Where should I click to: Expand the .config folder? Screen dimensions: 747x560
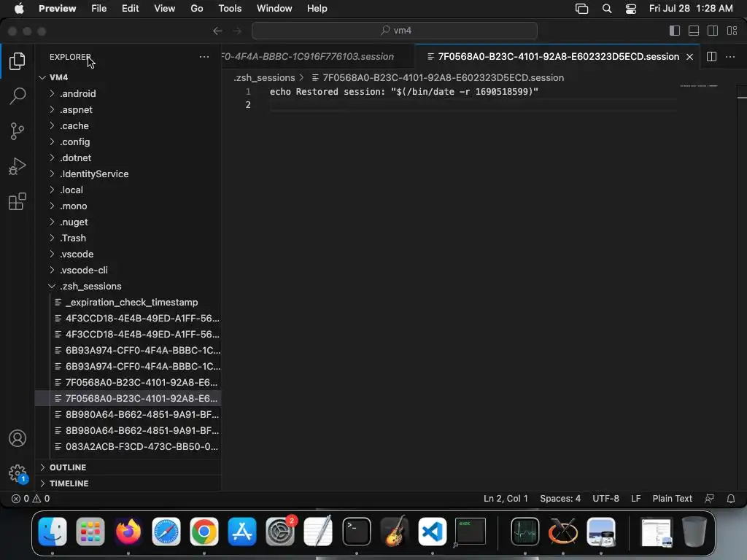(52, 141)
